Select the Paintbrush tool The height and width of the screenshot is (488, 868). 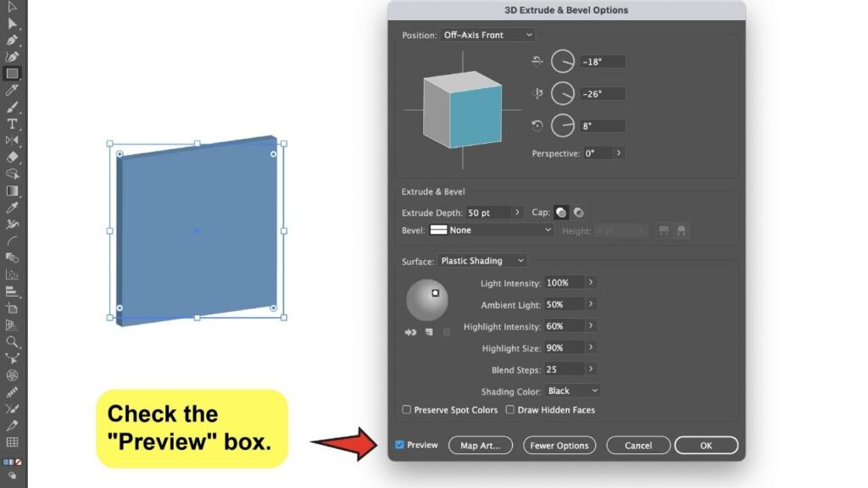pos(11,105)
